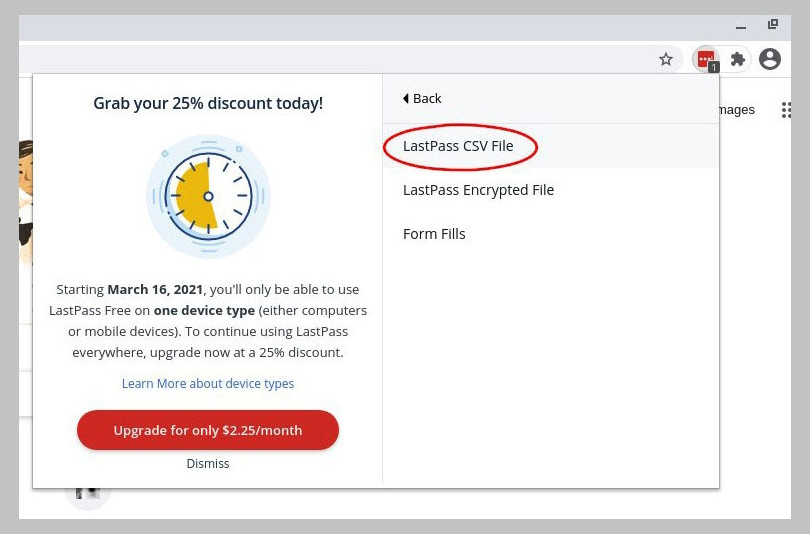The image size is (810, 534).
Task: Open the Extensions puzzle piece menu
Action: [x=738, y=59]
